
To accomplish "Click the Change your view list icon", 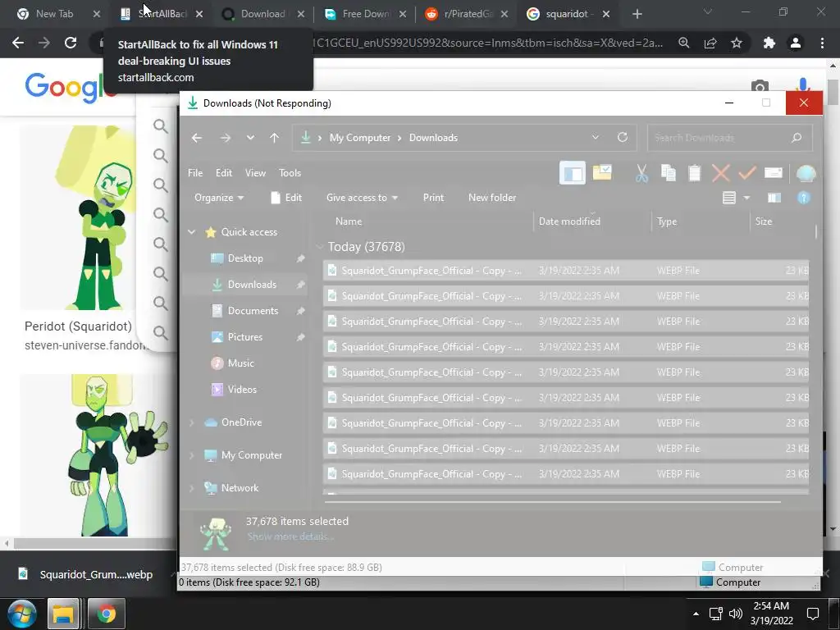I will click(x=729, y=199).
